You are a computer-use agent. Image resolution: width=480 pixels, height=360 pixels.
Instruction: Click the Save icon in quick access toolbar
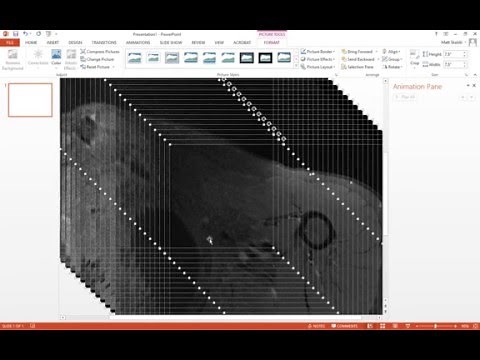pos(15,34)
